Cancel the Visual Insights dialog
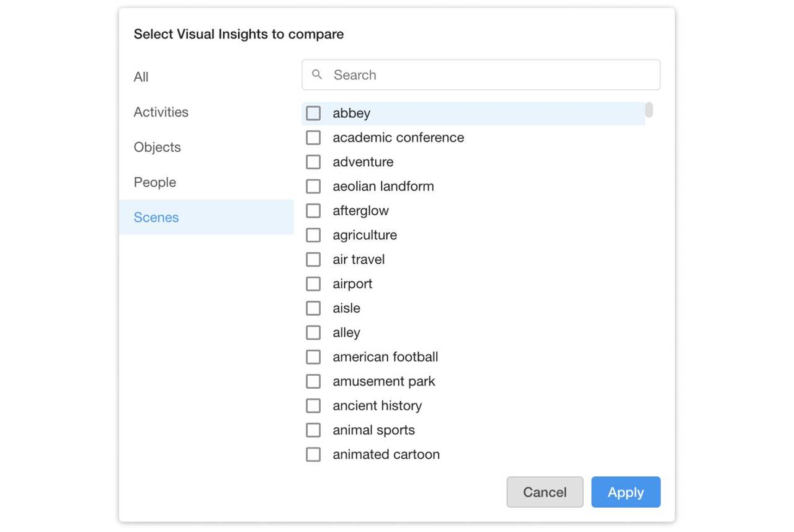Image resolution: width=794 pixels, height=532 pixels. pos(545,492)
